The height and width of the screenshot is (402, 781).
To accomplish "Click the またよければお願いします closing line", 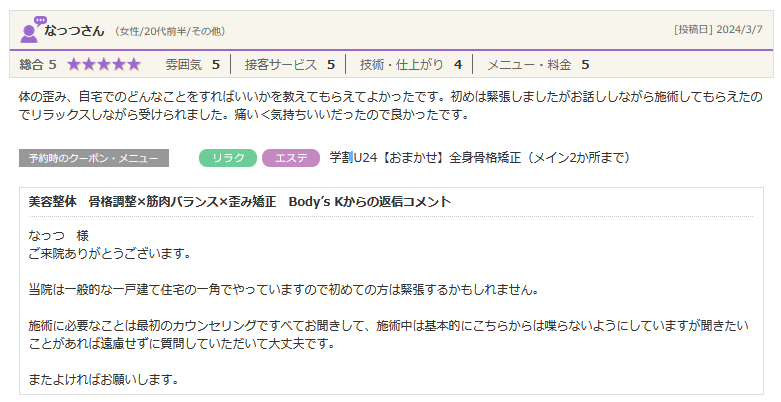I will click(x=104, y=379).
